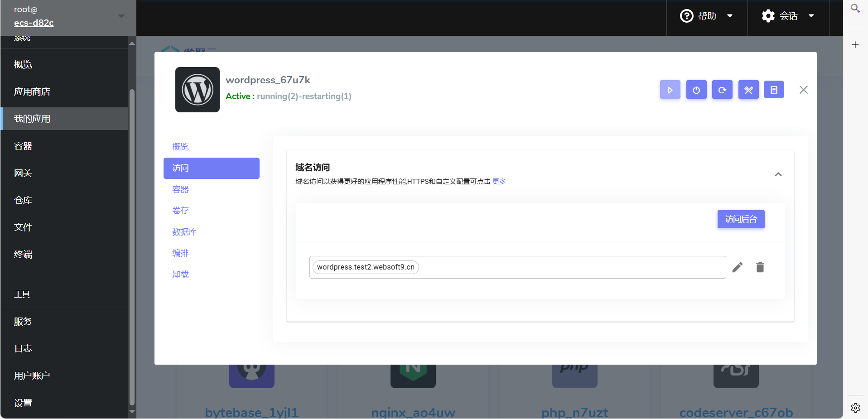Close the wordpress app dialog
The width and height of the screenshot is (868, 419).
[x=804, y=90]
